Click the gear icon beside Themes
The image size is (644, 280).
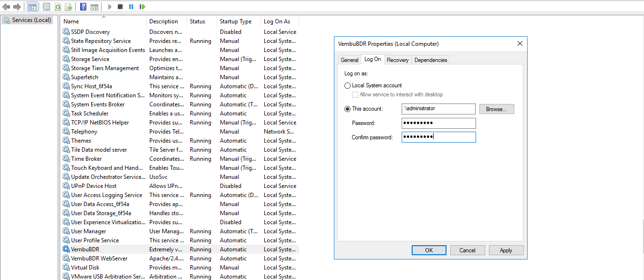66,141
